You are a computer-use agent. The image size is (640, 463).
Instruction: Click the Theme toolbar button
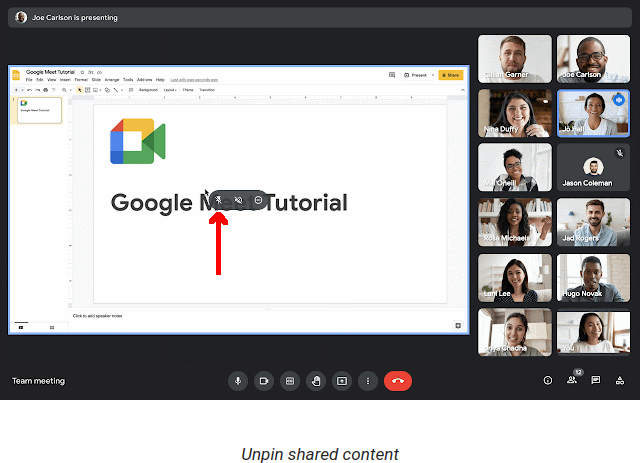tap(188, 90)
